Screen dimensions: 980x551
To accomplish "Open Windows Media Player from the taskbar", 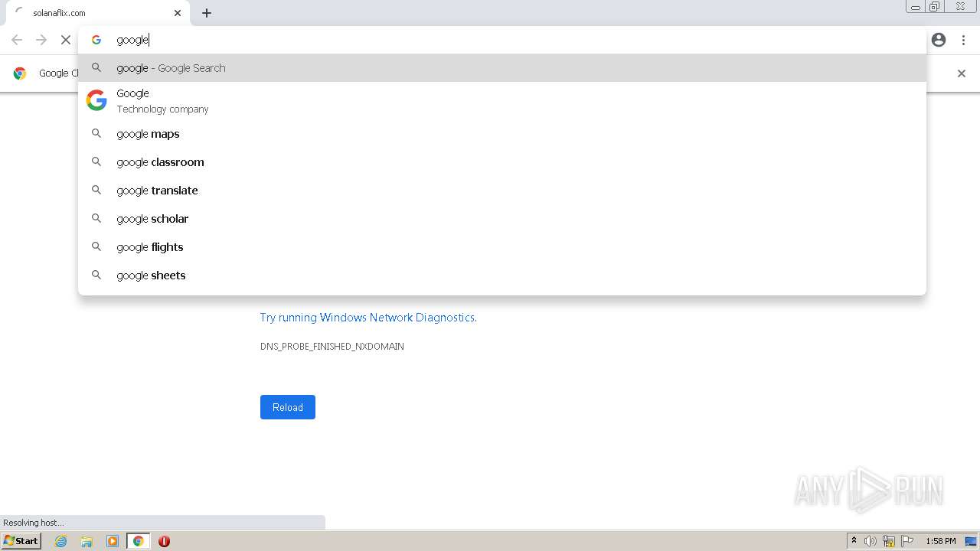I will pyautogui.click(x=113, y=541).
